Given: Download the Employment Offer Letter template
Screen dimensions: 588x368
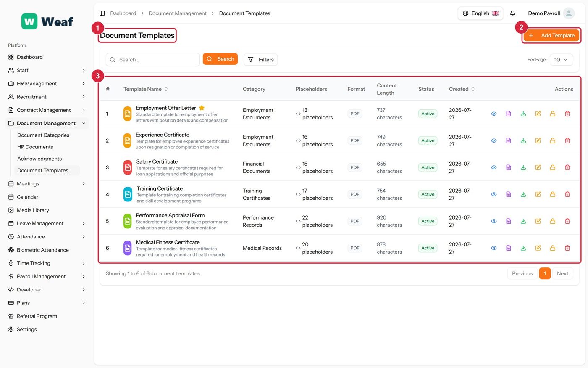Looking at the screenshot, I should [523, 114].
